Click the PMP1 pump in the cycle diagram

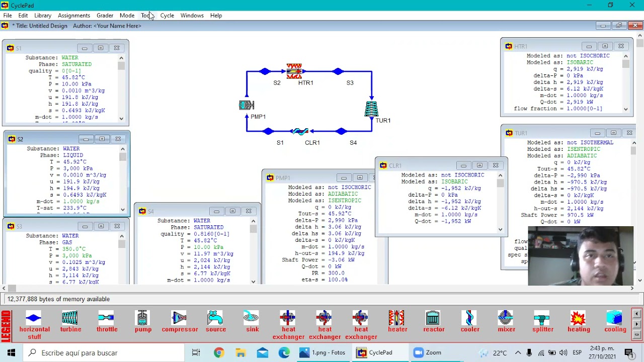pyautogui.click(x=247, y=105)
